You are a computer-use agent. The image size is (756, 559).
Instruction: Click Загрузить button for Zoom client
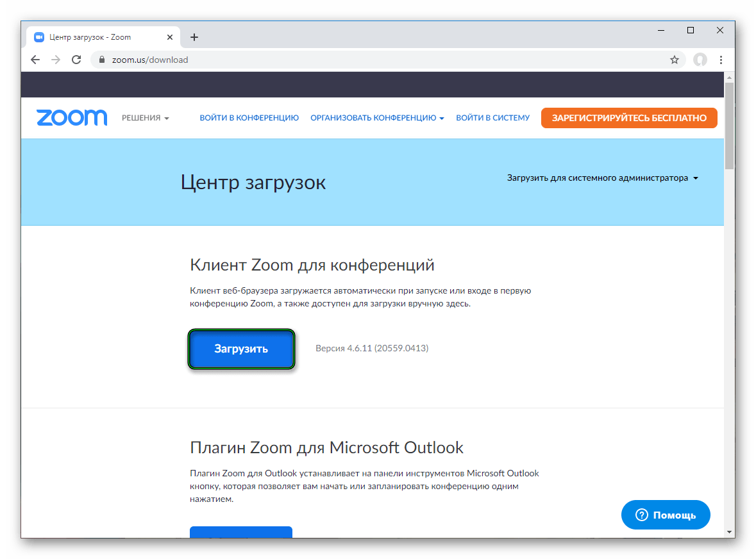pos(241,349)
